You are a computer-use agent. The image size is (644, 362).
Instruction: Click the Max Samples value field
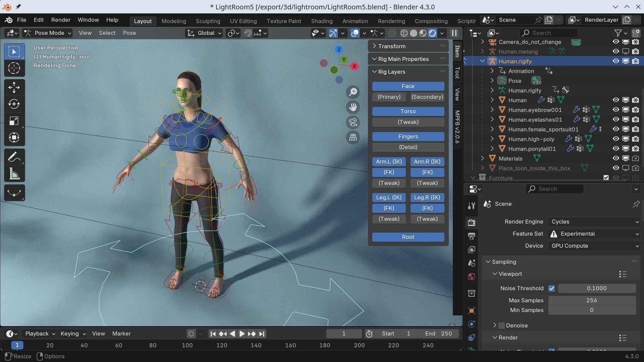(592, 300)
